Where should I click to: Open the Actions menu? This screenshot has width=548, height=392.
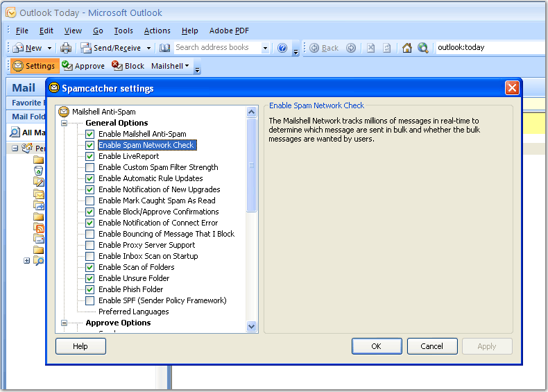157,31
